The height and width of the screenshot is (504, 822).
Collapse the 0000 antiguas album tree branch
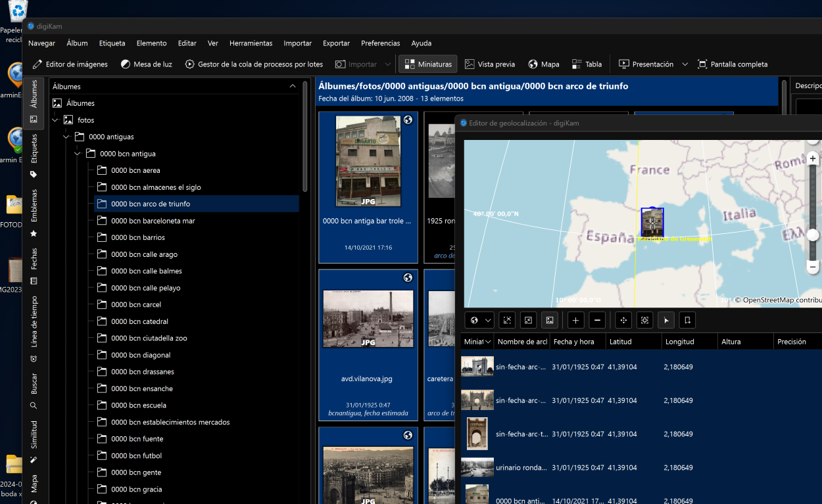pos(66,136)
